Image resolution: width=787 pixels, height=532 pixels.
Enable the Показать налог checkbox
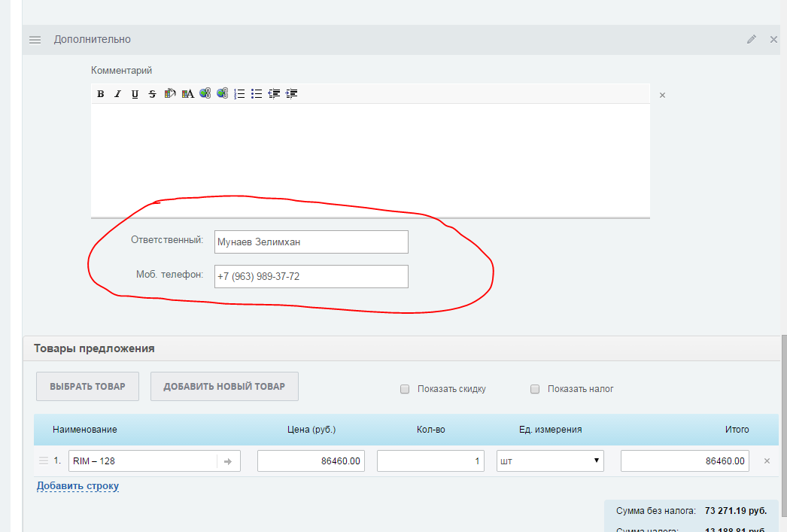pyautogui.click(x=535, y=389)
